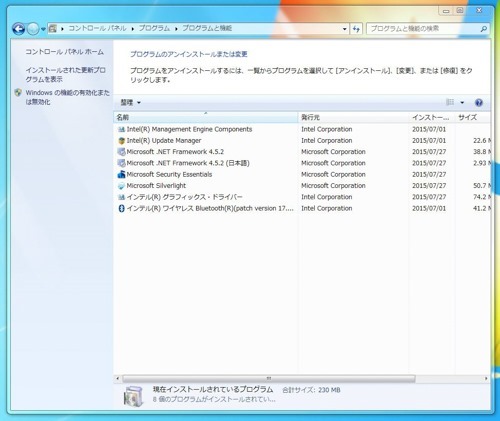
Task: Click icon of Intel(R) Management Engine Components
Action: [x=121, y=130]
